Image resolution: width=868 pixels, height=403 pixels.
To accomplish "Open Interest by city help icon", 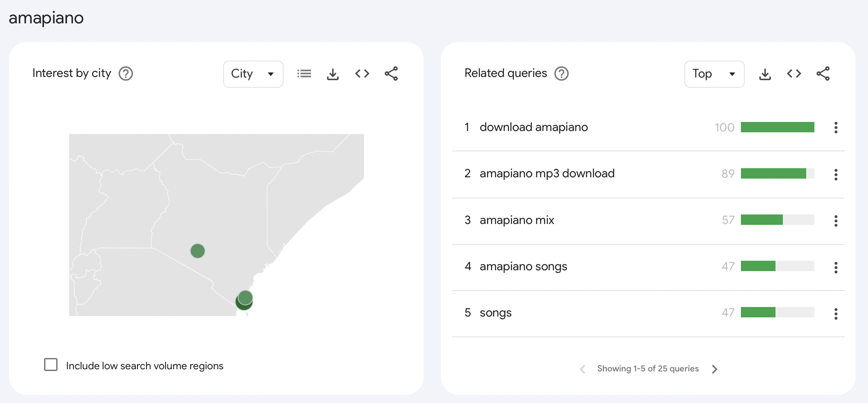I will [x=126, y=74].
